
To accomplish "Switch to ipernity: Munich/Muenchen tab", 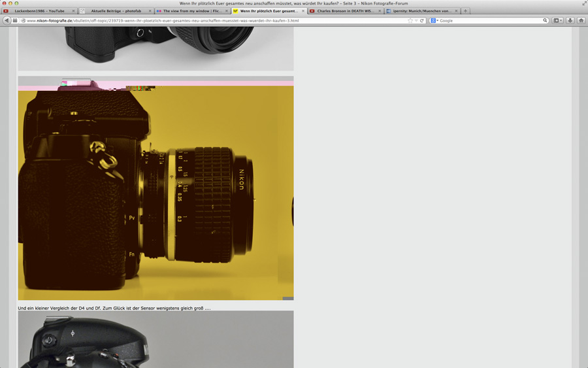I will click(422, 11).
